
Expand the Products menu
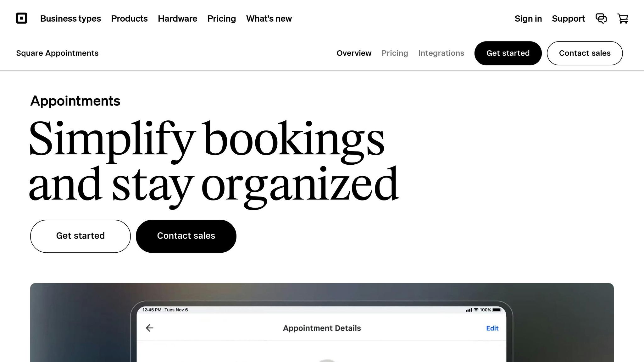pos(129,19)
